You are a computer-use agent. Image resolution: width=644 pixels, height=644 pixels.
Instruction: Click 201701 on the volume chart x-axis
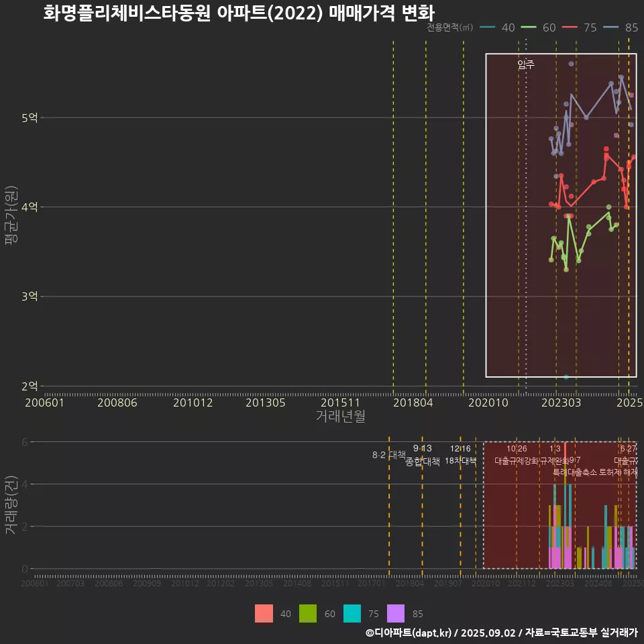371,583
